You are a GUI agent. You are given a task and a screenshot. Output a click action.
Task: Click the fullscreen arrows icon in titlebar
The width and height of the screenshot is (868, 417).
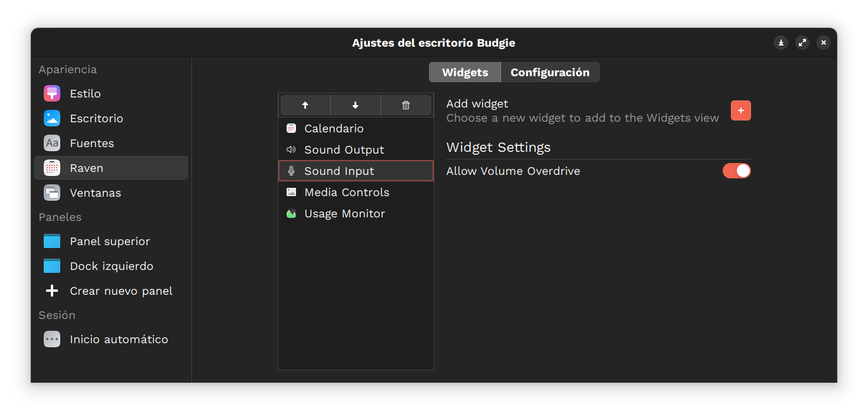[x=802, y=43]
